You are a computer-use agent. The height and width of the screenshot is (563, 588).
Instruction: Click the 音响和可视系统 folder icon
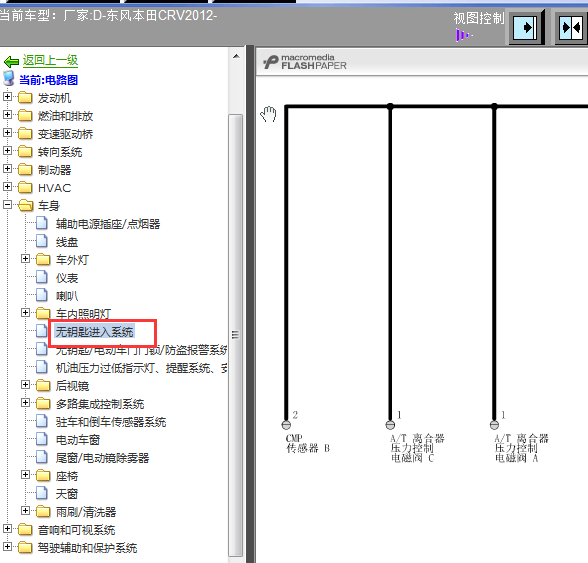tap(25, 530)
